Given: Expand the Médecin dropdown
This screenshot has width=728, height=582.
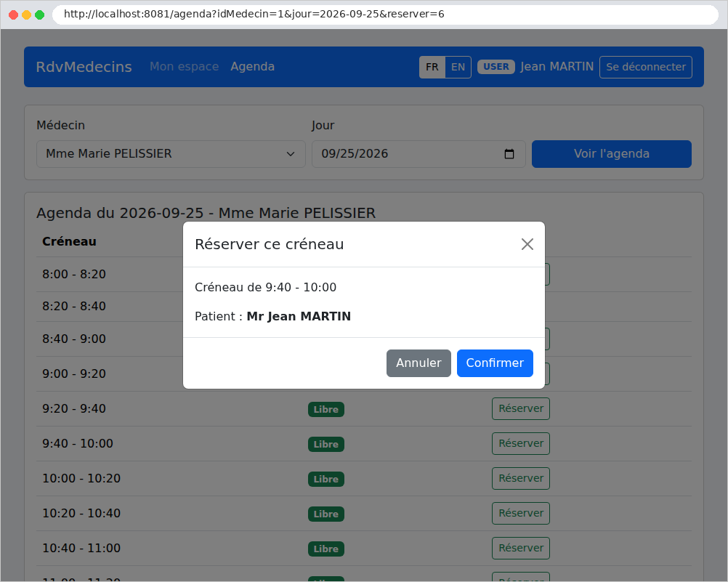Looking at the screenshot, I should [x=171, y=154].
